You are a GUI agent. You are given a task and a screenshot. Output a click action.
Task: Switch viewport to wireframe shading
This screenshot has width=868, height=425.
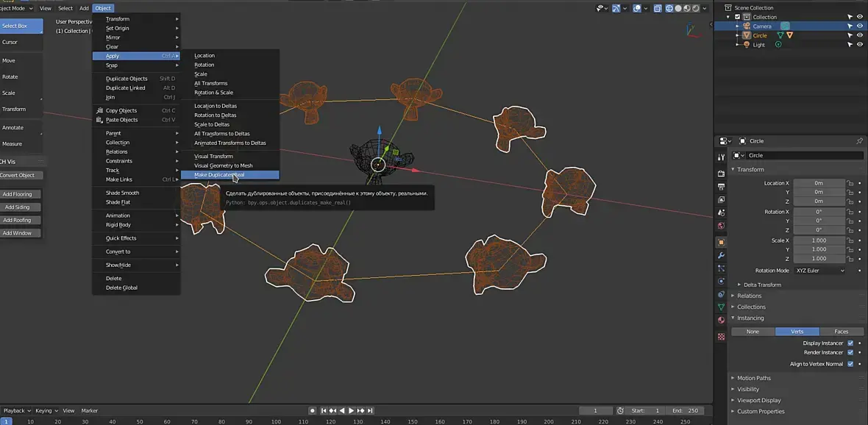point(669,9)
